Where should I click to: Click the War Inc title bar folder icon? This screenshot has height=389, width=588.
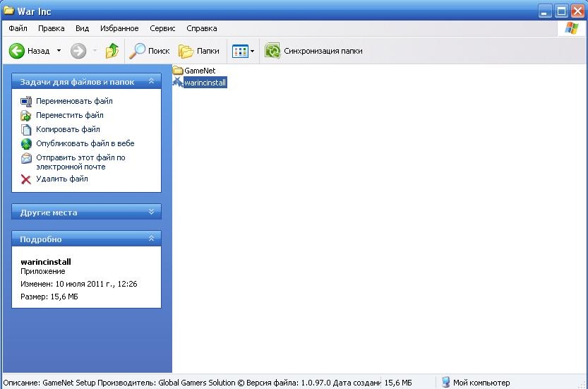[9, 11]
